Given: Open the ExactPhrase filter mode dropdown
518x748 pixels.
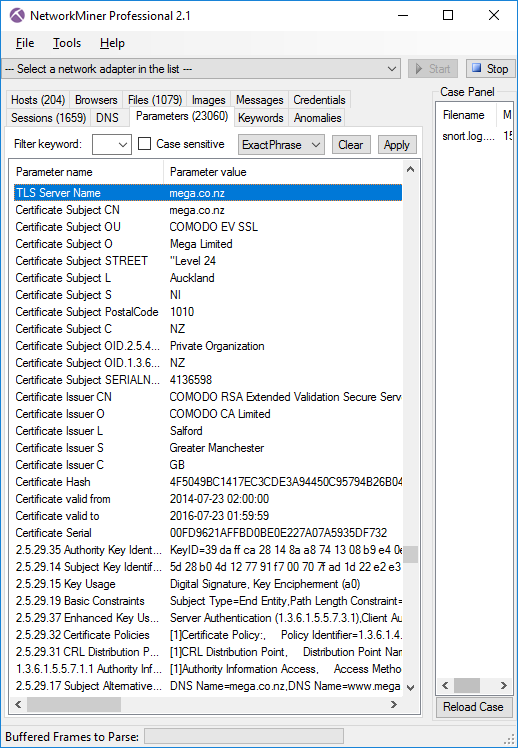Looking at the screenshot, I should tap(281, 145).
